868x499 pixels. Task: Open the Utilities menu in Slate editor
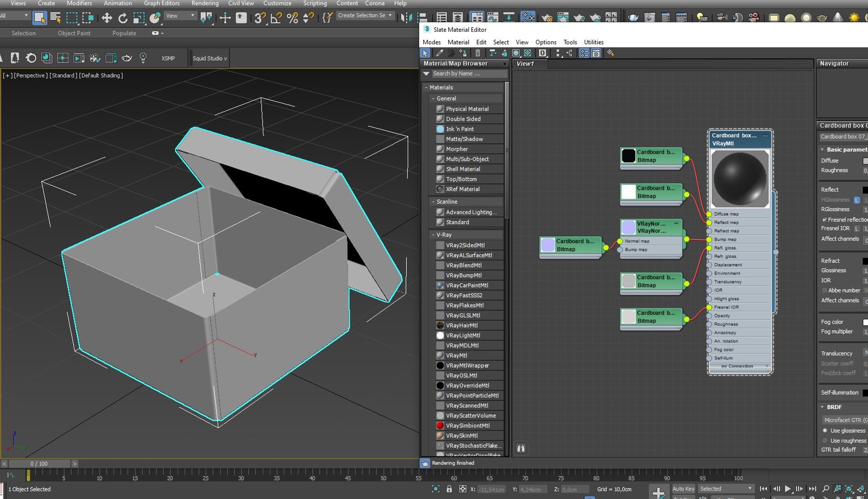[593, 42]
